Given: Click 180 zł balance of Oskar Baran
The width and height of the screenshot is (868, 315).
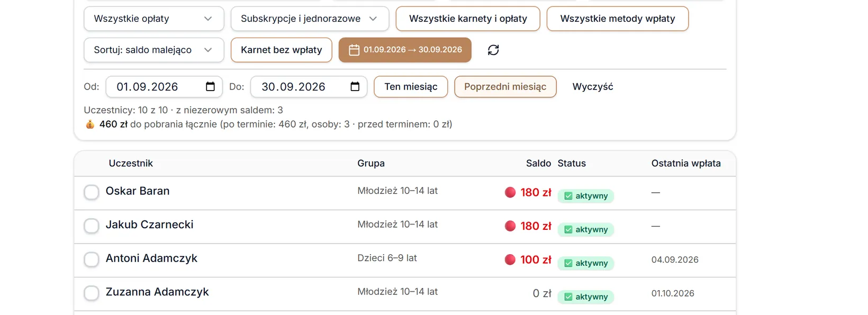Looking at the screenshot, I should coord(536,193).
